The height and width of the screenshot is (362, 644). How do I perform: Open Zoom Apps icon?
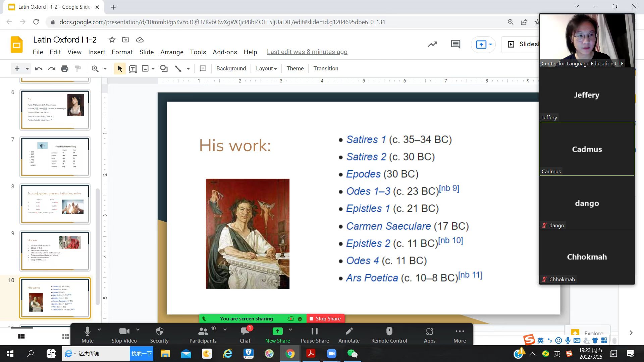click(430, 335)
